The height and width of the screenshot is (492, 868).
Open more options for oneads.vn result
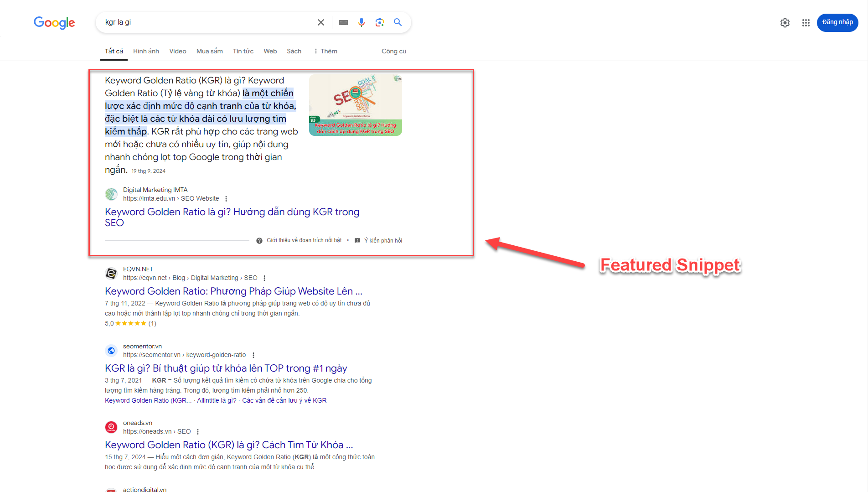pyautogui.click(x=198, y=432)
